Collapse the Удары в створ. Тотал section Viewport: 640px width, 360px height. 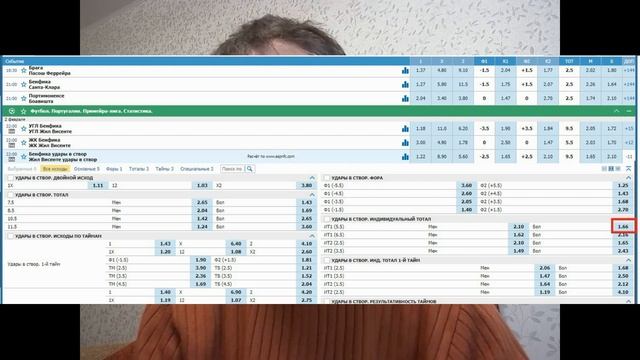click(312, 195)
